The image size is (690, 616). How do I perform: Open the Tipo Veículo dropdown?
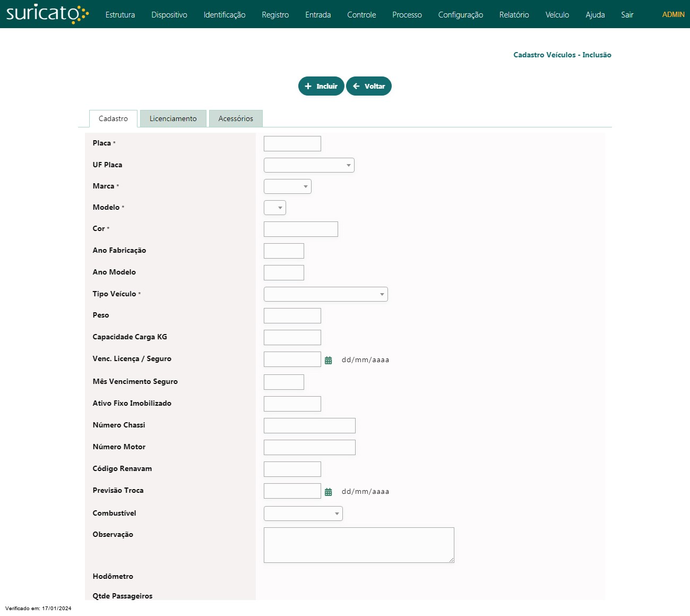pyautogui.click(x=325, y=294)
